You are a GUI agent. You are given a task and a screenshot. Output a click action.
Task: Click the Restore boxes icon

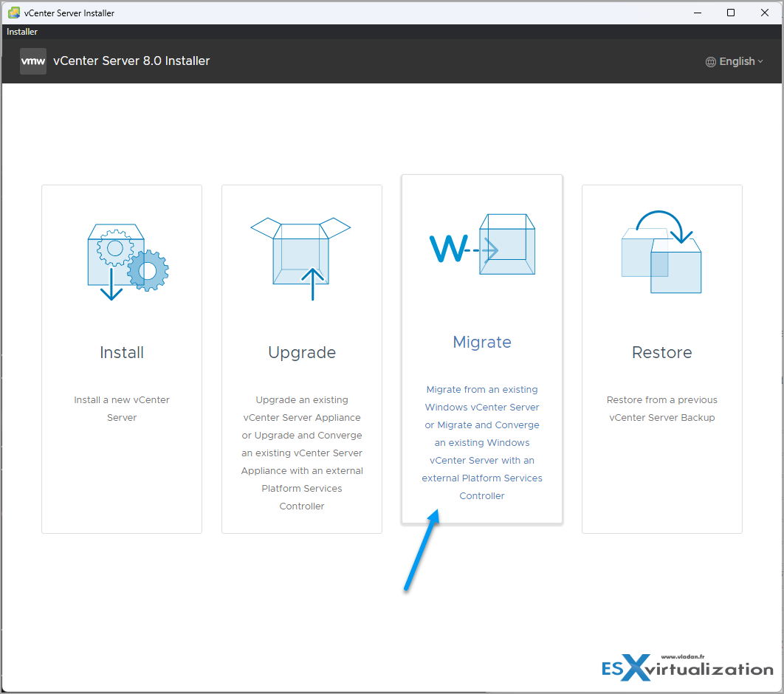point(661,252)
